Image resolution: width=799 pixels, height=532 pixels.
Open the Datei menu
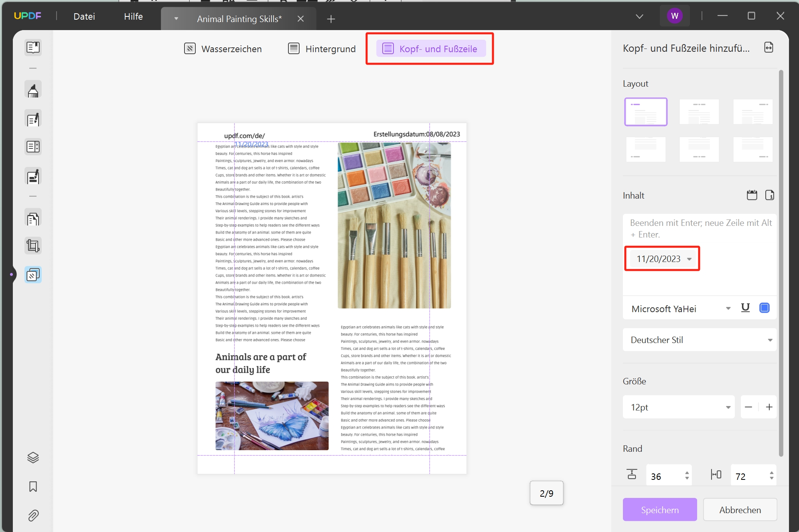coord(84,16)
